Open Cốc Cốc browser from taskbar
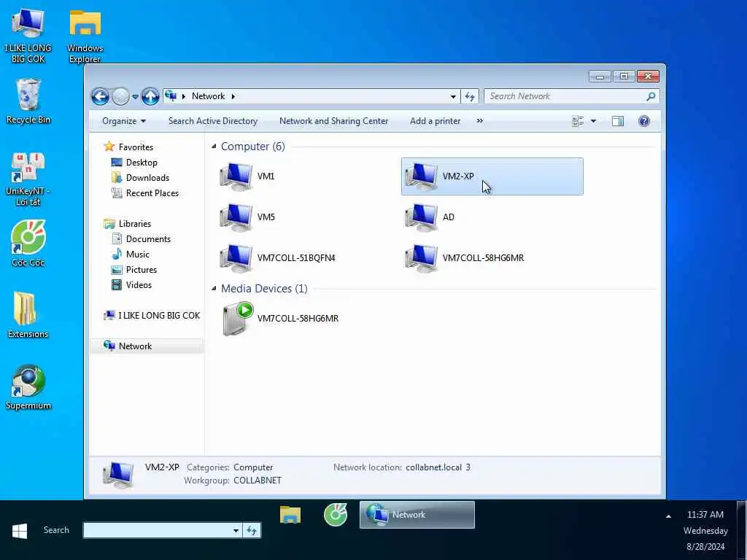Viewport: 747px width, 560px height. (x=336, y=515)
